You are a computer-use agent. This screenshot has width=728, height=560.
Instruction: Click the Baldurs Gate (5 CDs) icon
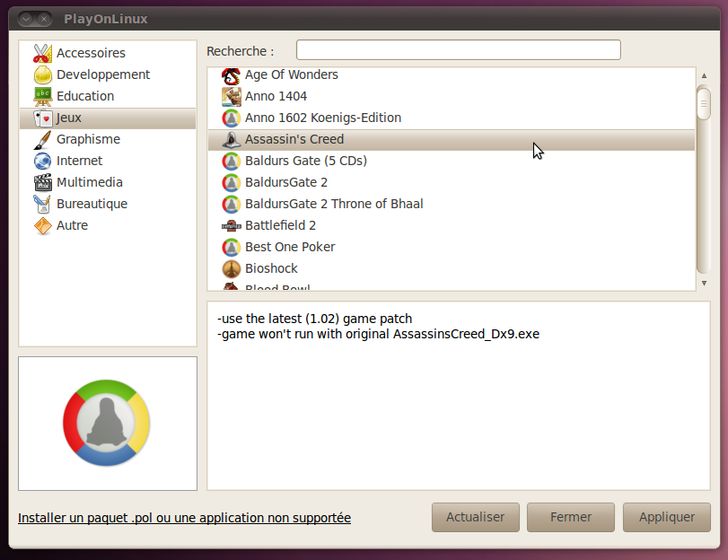pyautogui.click(x=232, y=162)
